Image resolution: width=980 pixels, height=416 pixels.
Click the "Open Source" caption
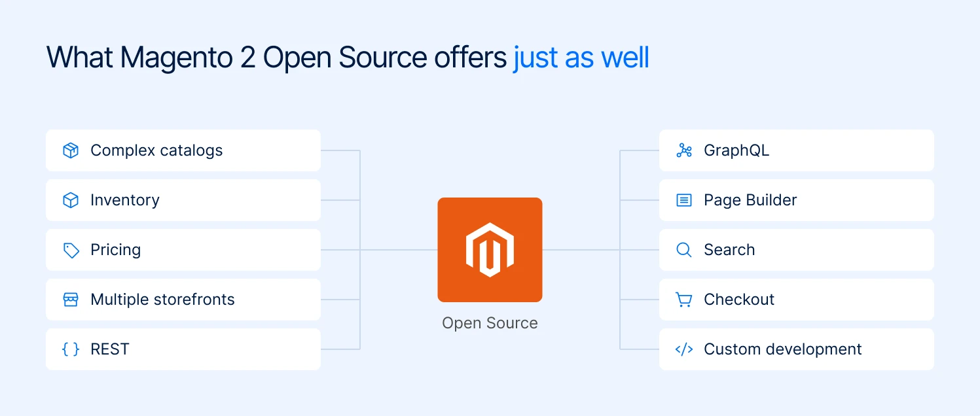(490, 323)
